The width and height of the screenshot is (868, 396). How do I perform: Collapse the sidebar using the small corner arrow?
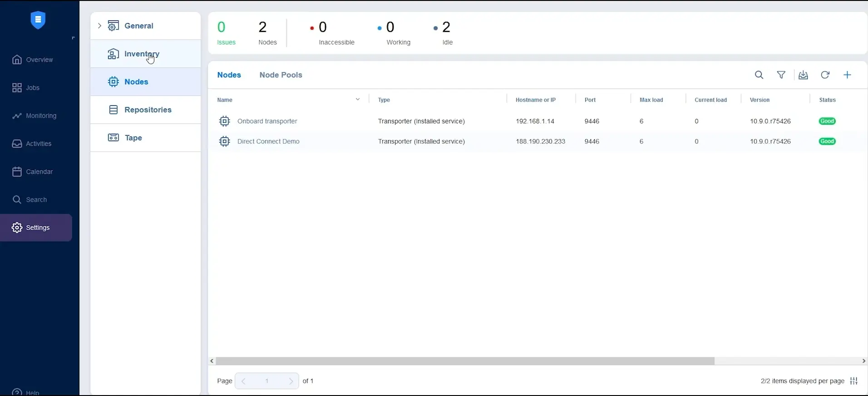[x=73, y=38]
